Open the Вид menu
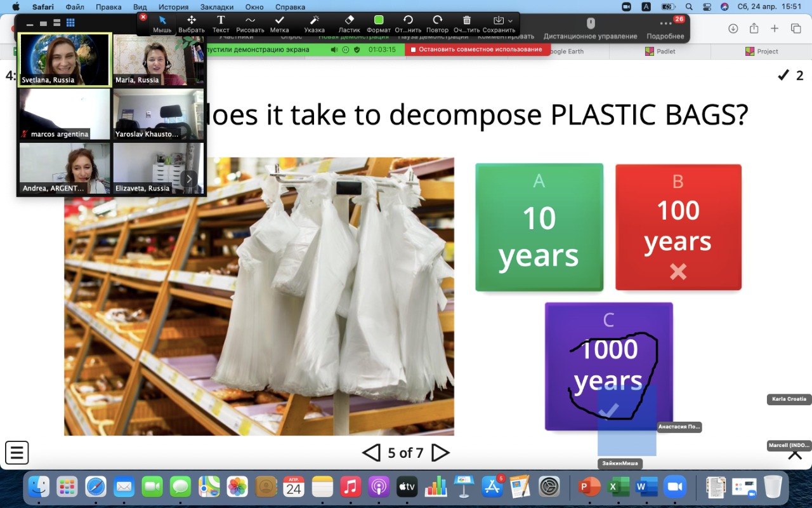 140,7
